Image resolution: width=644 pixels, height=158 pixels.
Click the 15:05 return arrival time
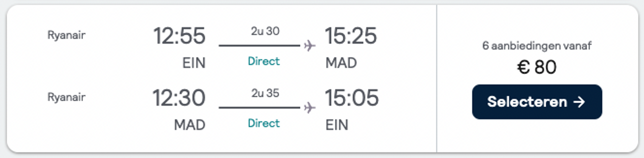pyautogui.click(x=352, y=98)
